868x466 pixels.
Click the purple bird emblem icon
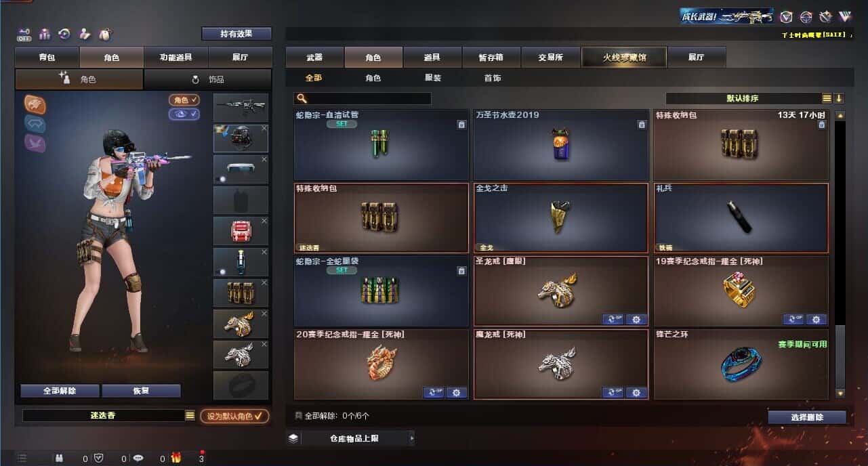point(35,142)
